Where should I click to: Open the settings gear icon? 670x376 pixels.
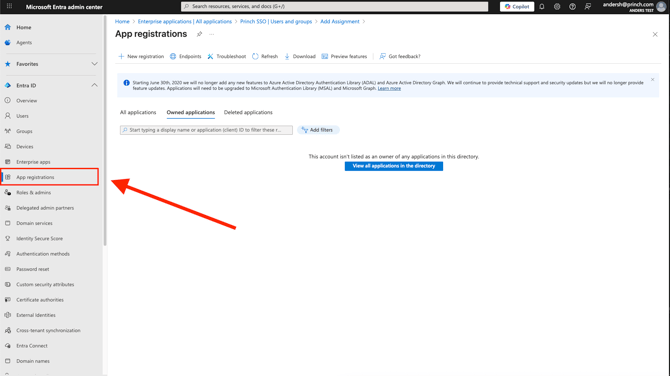[557, 6]
